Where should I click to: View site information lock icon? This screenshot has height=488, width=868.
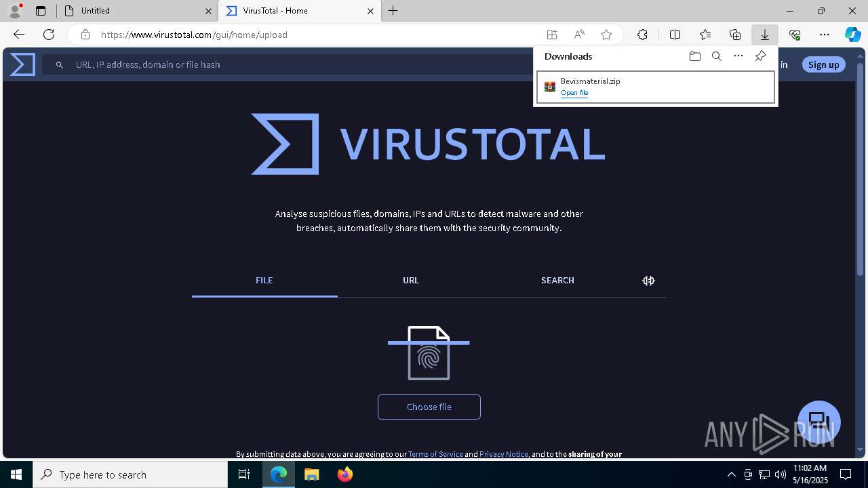point(85,35)
